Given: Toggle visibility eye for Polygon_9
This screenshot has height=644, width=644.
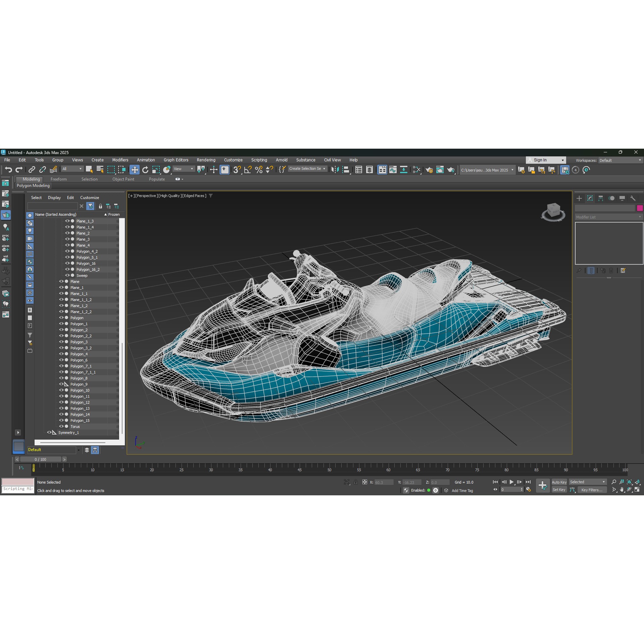Looking at the screenshot, I should pos(61,384).
